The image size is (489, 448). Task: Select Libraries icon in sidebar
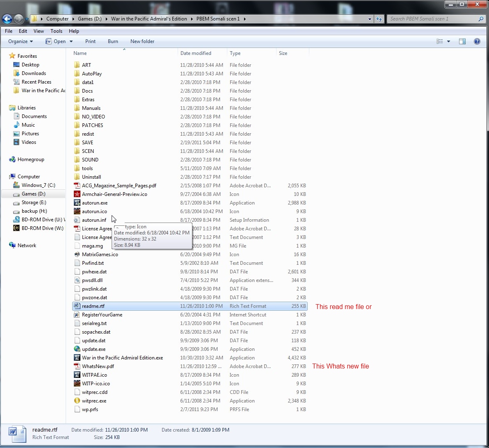12,108
